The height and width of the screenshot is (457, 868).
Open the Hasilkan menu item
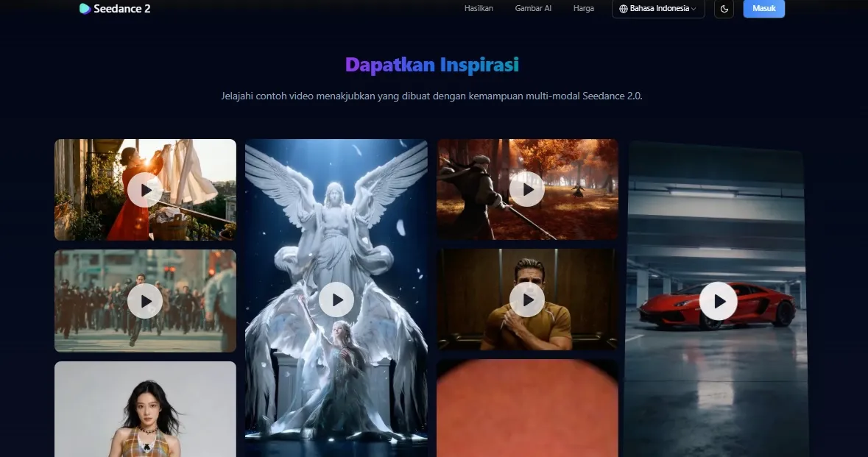[x=479, y=9]
